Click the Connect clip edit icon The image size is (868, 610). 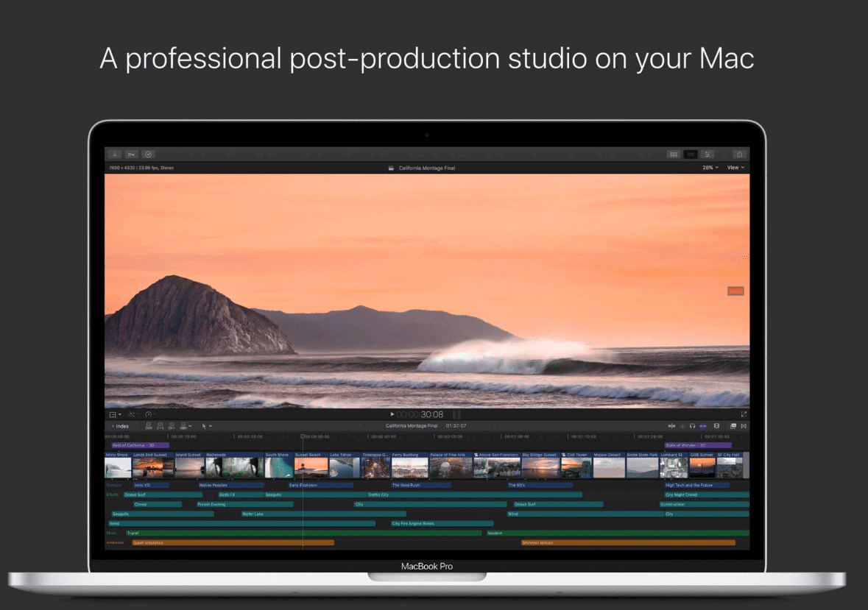pyautogui.click(x=149, y=426)
